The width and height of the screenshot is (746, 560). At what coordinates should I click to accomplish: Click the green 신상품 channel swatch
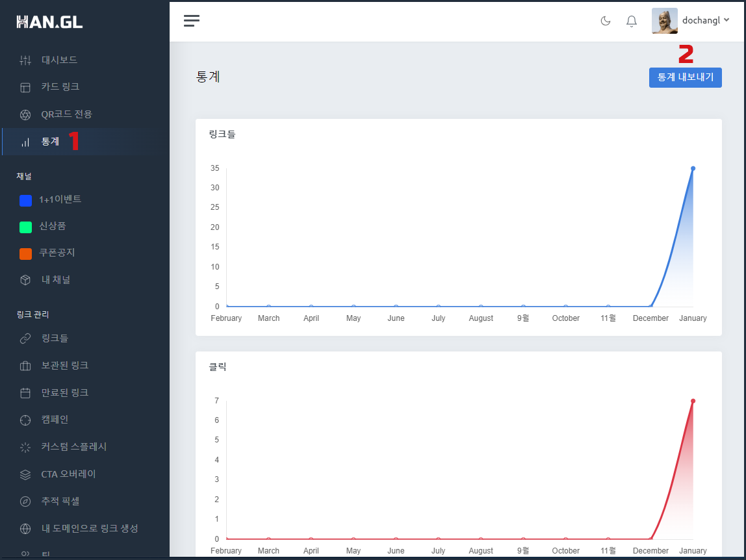pyautogui.click(x=26, y=227)
